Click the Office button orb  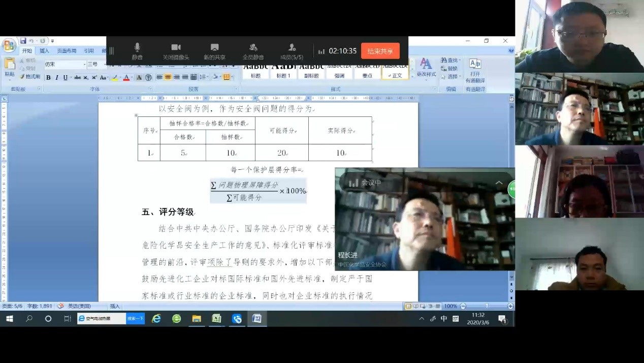9,45
